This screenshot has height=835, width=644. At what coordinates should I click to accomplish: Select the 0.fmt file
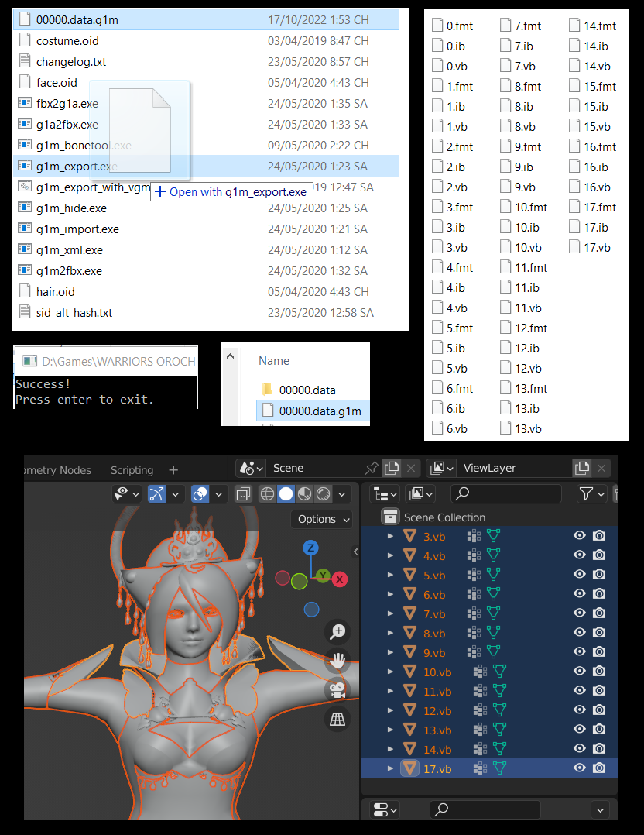[452, 26]
